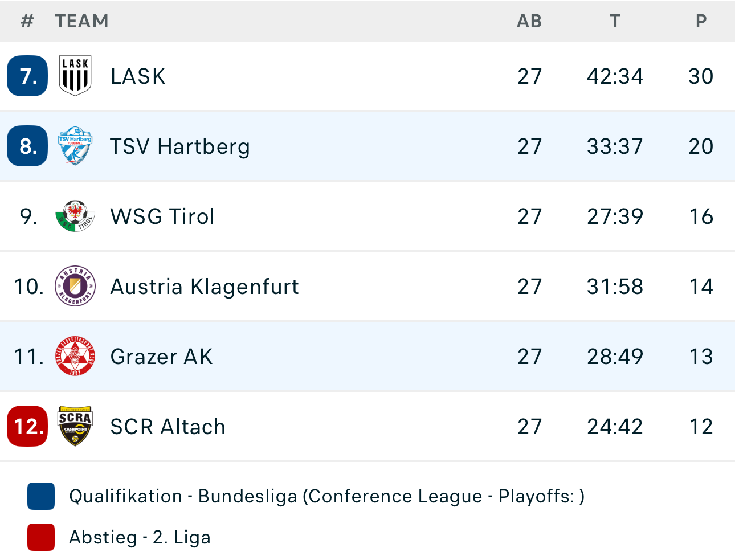Click the blue position 7 badge
Screen dimensions: 735x560
click(x=27, y=76)
